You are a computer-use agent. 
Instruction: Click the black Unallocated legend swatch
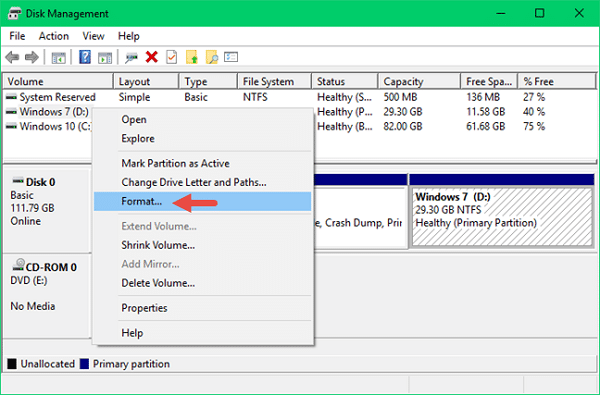[x=12, y=364]
